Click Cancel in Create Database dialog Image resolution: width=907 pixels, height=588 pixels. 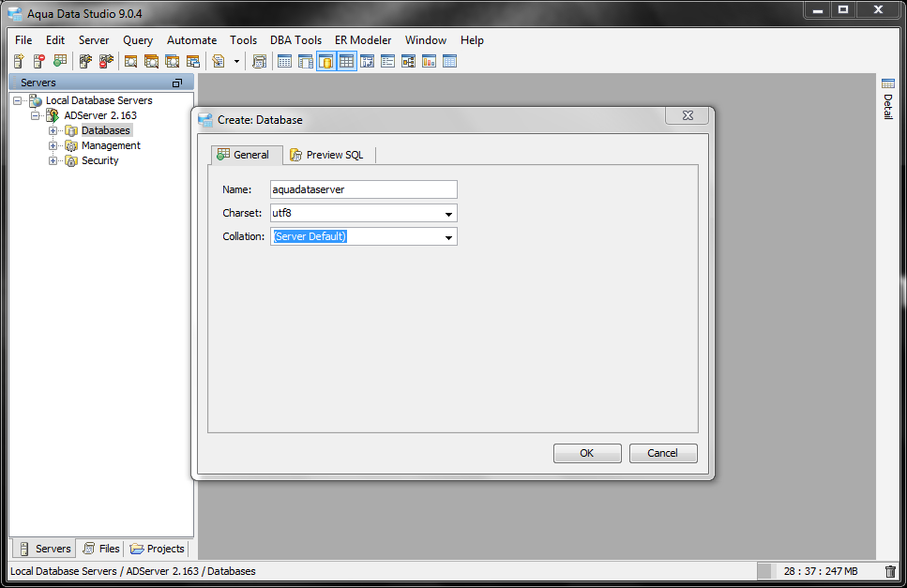click(x=663, y=453)
